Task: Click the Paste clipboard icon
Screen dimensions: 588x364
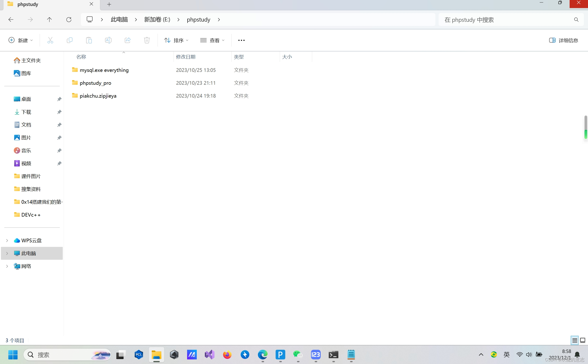Action: (89, 40)
